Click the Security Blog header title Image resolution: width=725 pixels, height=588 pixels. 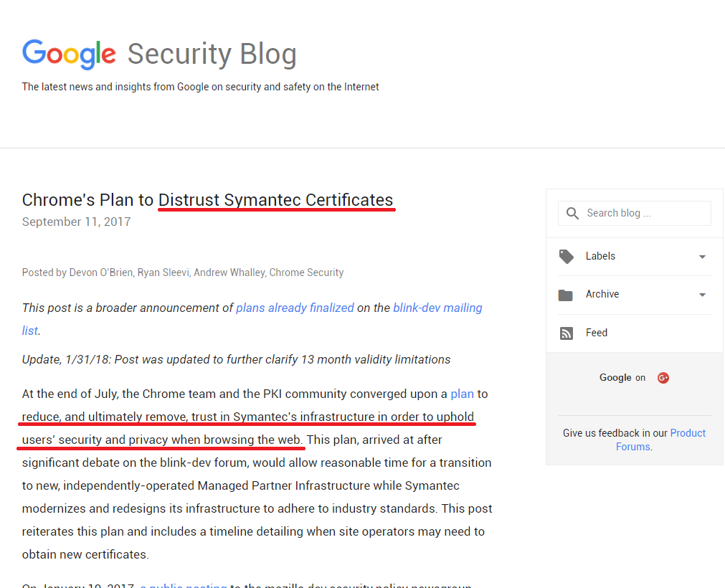point(212,54)
